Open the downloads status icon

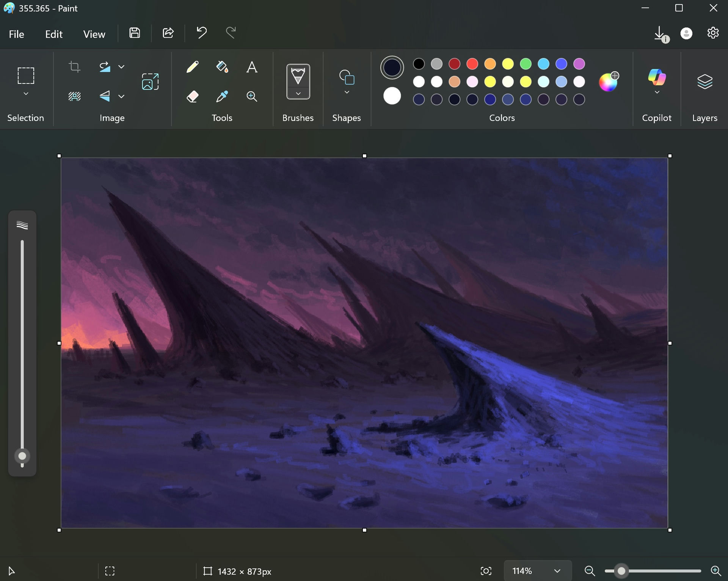(661, 34)
